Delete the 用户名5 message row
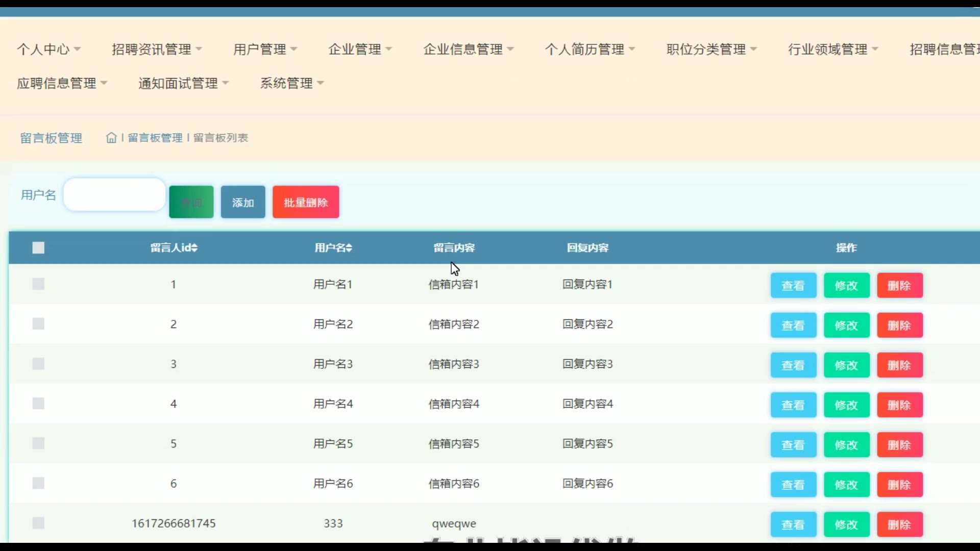 click(899, 445)
